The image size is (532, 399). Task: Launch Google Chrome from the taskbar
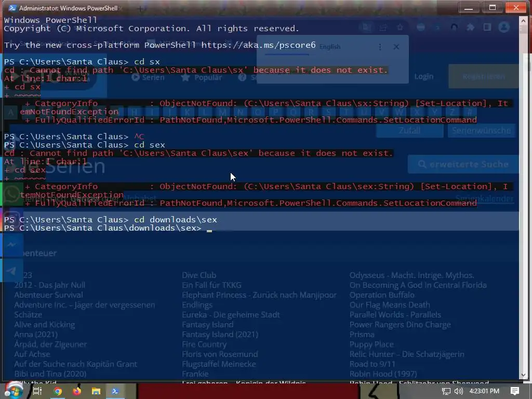(x=58, y=391)
